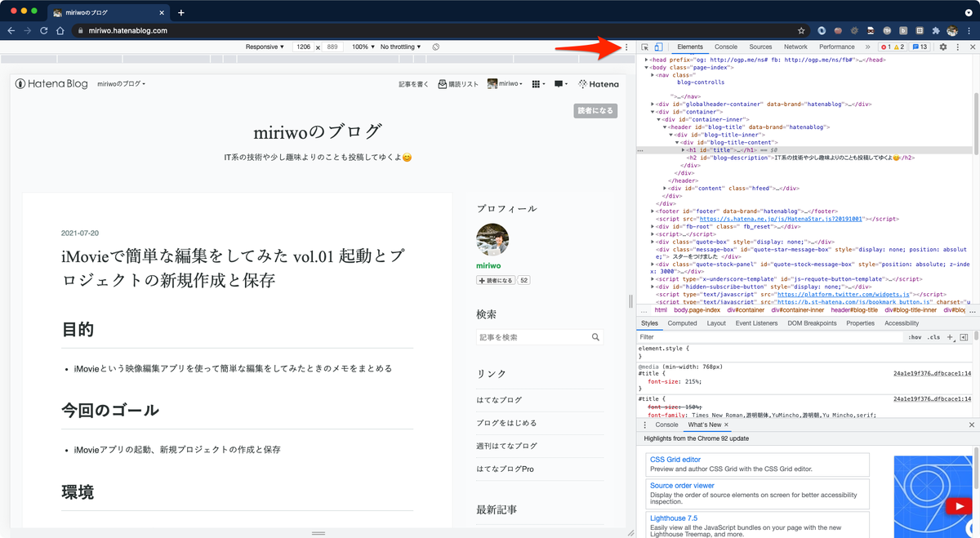980x538 pixels.
Task: Open DevTools settings gear
Action: [x=942, y=47]
